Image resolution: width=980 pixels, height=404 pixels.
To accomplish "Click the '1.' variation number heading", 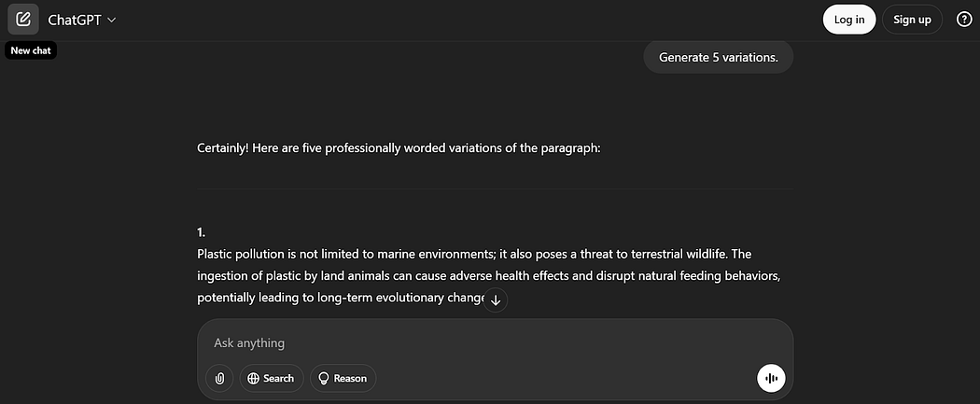I will (x=202, y=232).
